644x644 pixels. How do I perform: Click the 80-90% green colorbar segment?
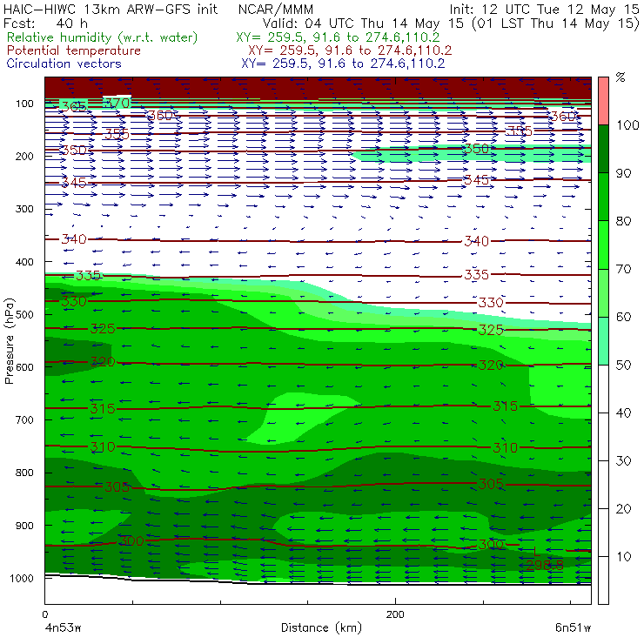(603, 197)
